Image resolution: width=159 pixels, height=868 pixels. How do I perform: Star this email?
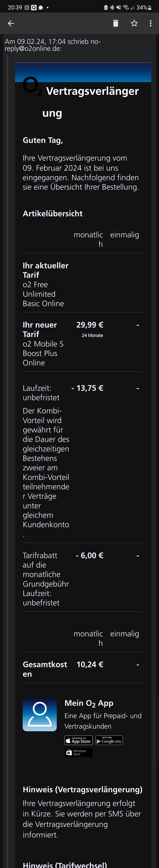pos(134,23)
